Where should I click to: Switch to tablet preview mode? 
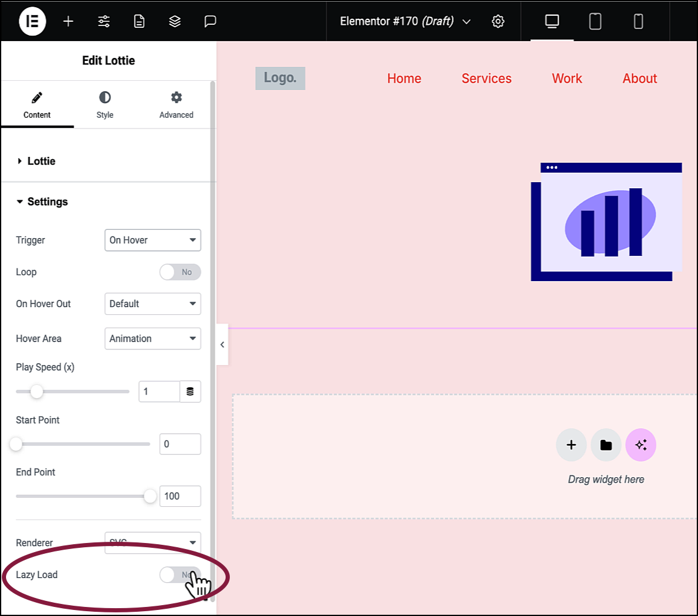click(595, 21)
